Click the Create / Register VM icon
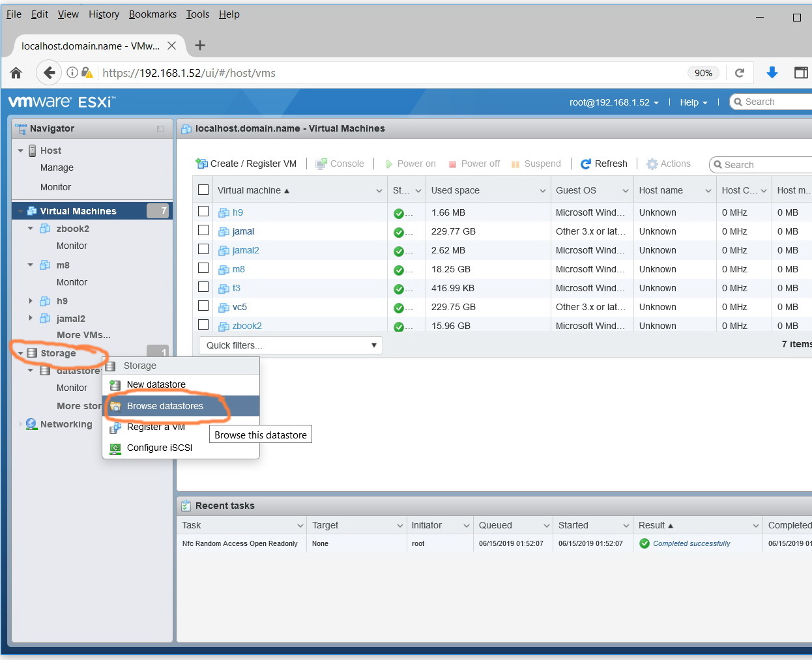This screenshot has width=812, height=660. click(x=202, y=164)
